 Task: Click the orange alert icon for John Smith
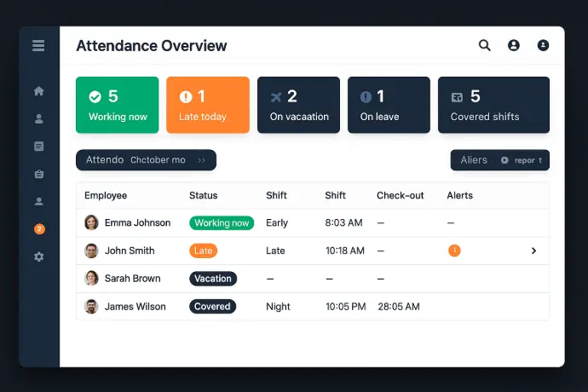[x=454, y=251]
